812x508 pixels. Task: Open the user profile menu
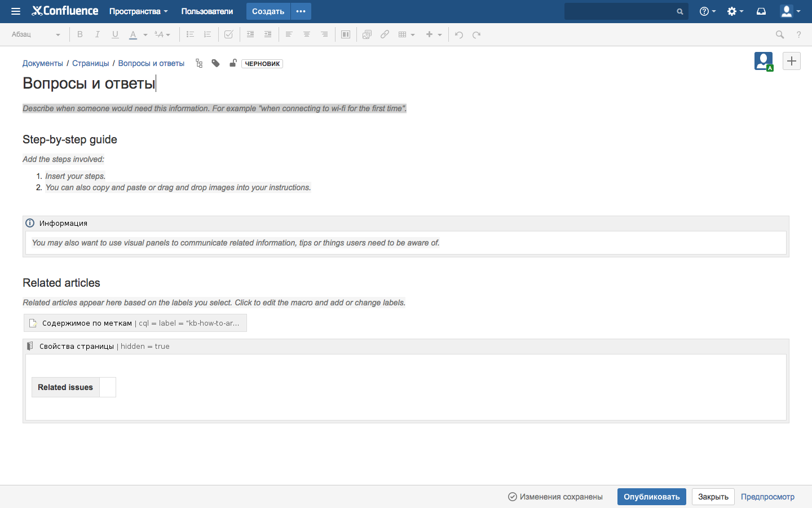click(790, 11)
